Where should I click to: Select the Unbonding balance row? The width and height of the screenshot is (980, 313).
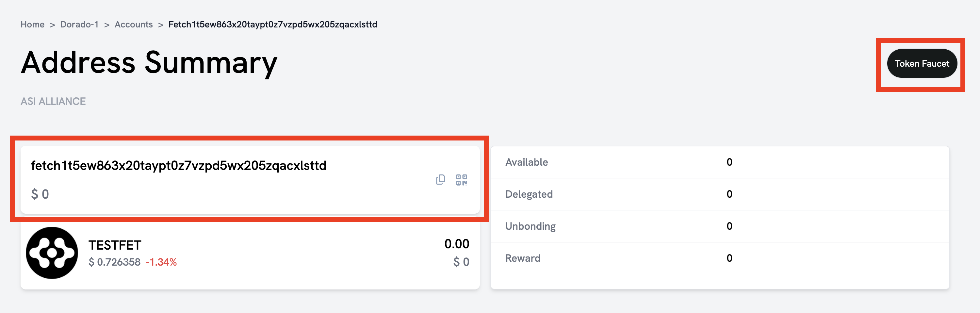pyautogui.click(x=720, y=226)
